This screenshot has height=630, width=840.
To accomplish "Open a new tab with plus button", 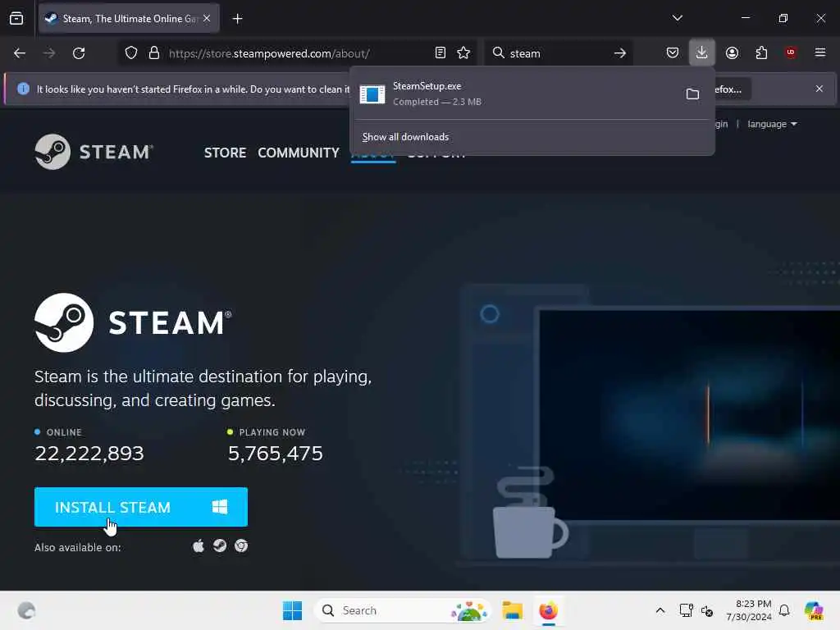I will click(x=237, y=19).
